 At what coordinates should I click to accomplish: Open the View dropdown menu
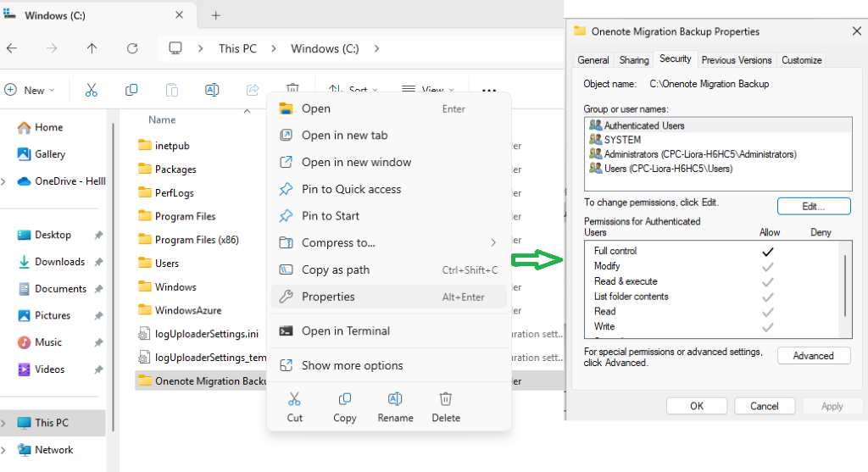pyautogui.click(x=428, y=90)
